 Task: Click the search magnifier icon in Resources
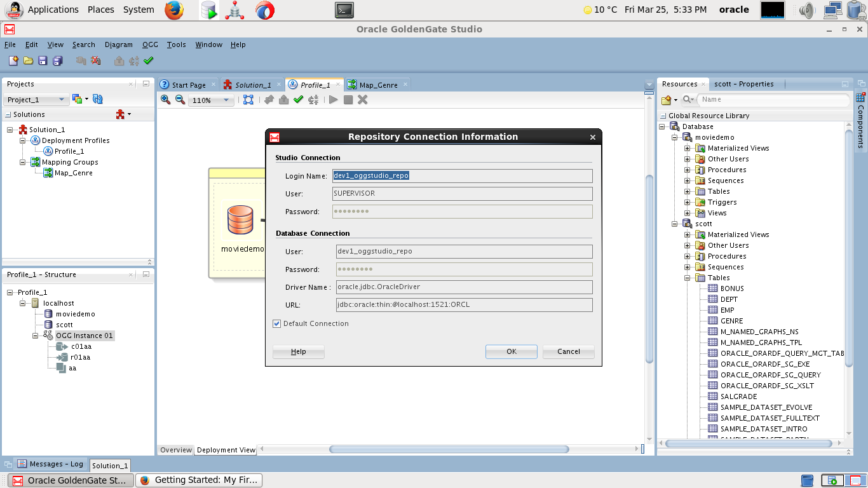(x=687, y=100)
